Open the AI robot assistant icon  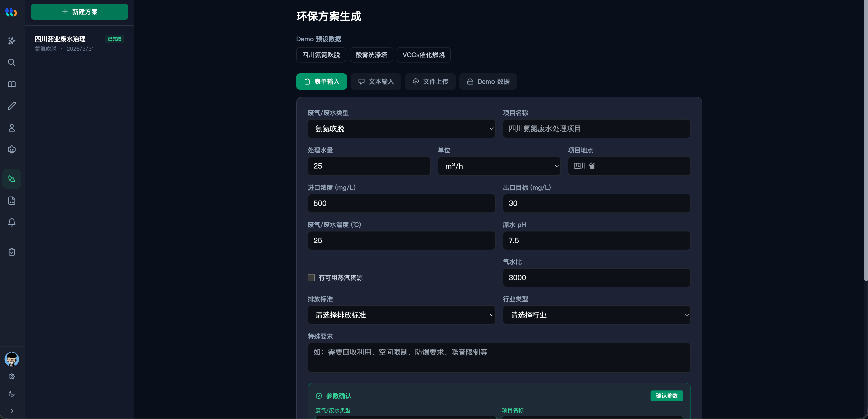coord(12,149)
